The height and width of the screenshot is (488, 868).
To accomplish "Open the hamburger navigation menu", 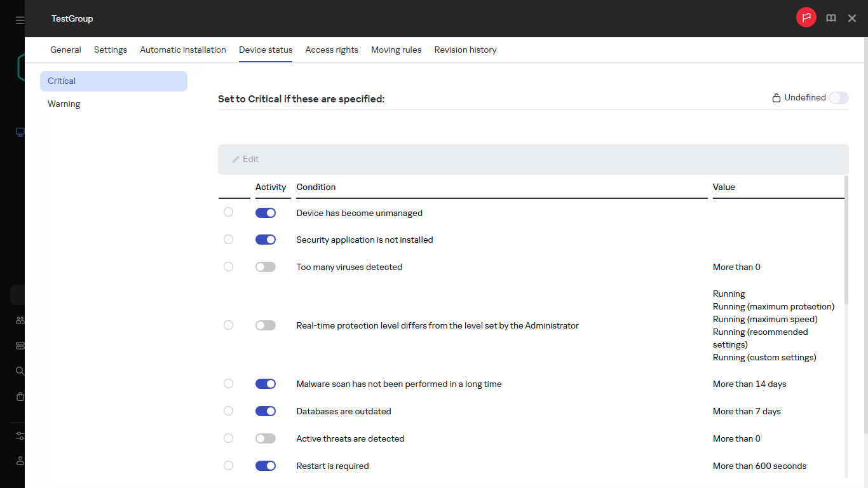I will coord(18,19).
